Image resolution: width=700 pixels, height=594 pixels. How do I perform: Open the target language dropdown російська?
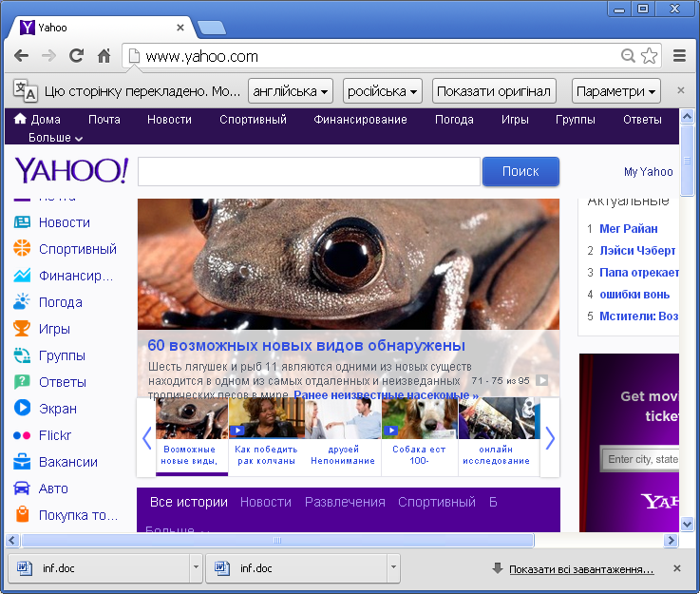(383, 91)
